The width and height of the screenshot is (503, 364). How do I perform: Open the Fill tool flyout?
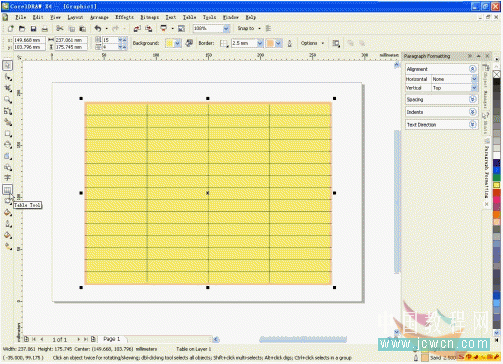(x=8, y=235)
